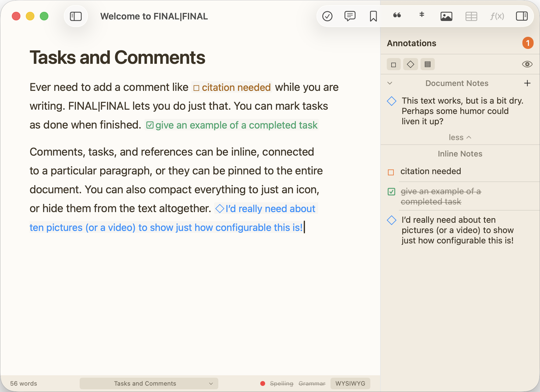Click the red status indicator dot
The image size is (540, 392).
263,383
